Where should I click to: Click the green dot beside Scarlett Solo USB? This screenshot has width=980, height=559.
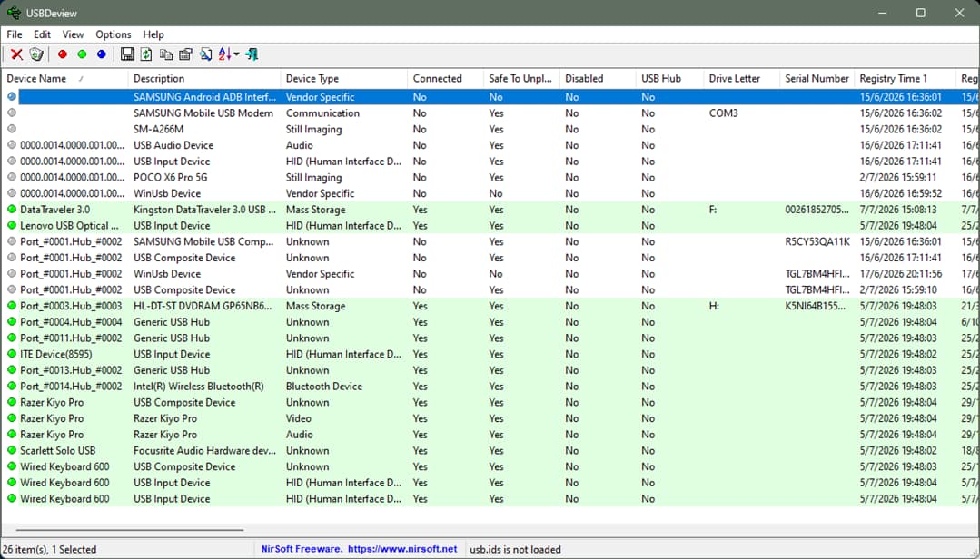pyautogui.click(x=12, y=450)
